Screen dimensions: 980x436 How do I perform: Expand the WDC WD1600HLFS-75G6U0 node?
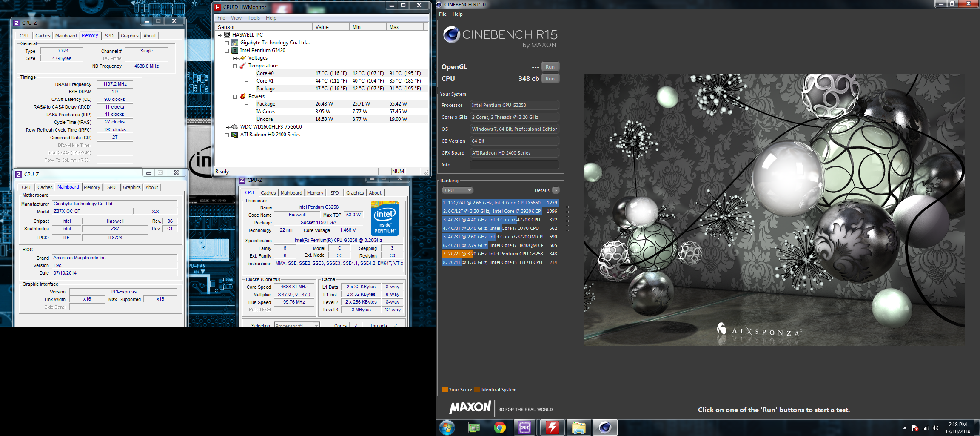[227, 127]
